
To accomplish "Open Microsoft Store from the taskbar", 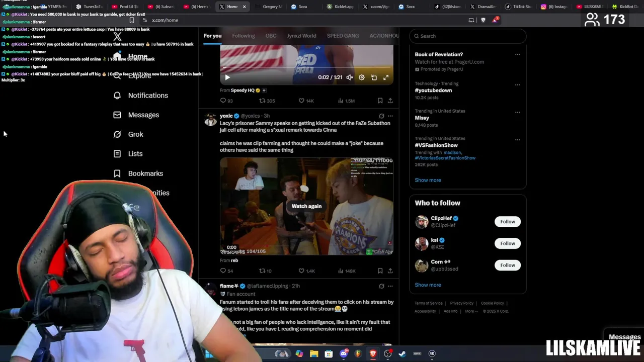I will [x=329, y=354].
